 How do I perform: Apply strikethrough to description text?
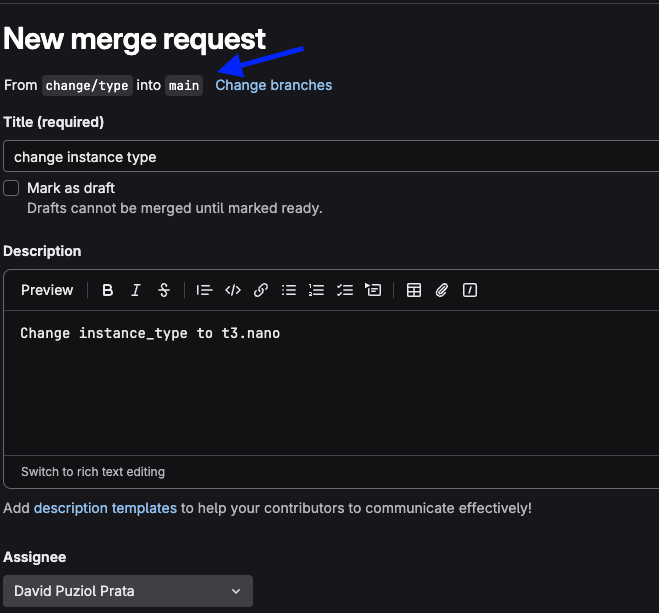(x=164, y=290)
